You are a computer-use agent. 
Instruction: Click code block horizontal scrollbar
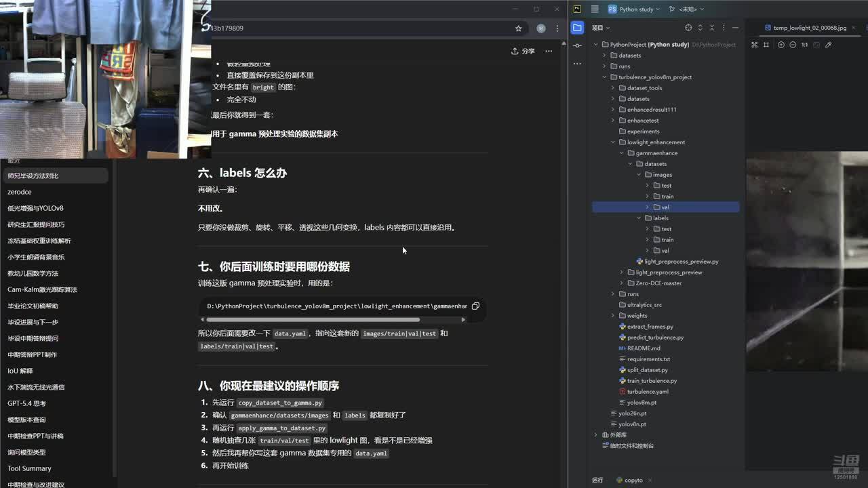click(x=313, y=319)
